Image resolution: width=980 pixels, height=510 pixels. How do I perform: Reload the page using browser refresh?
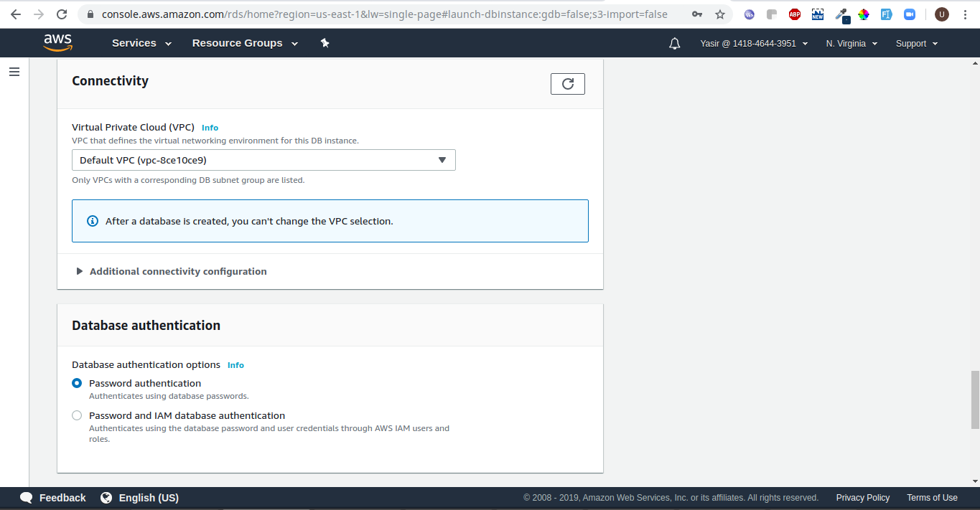(x=62, y=14)
